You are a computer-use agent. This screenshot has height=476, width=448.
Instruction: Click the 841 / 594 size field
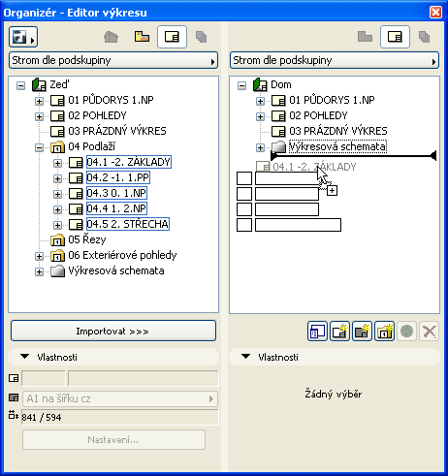click(x=120, y=417)
